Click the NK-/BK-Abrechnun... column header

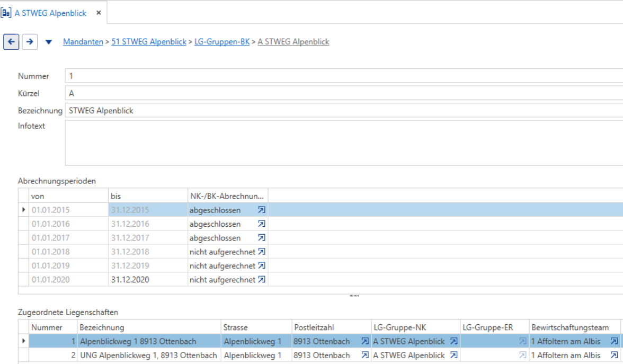[x=228, y=196]
